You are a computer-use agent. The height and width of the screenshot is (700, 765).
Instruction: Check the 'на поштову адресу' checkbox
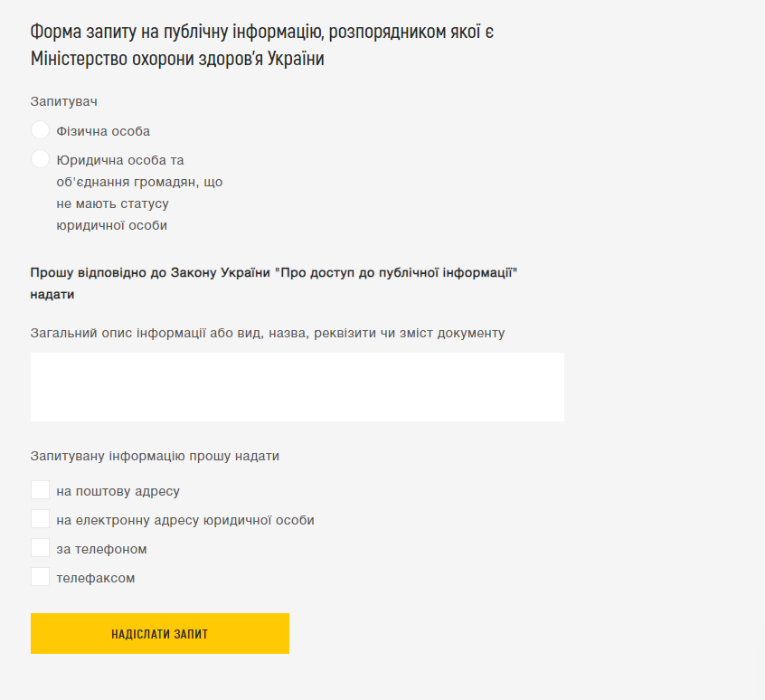tap(40, 490)
